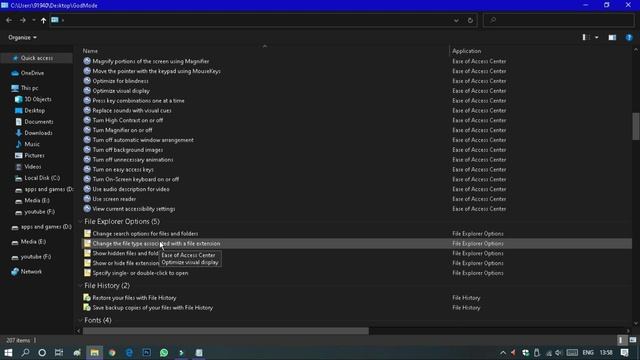The image size is (640, 360).
Task: Select Replace sounds with visual cues
Action: [132, 110]
